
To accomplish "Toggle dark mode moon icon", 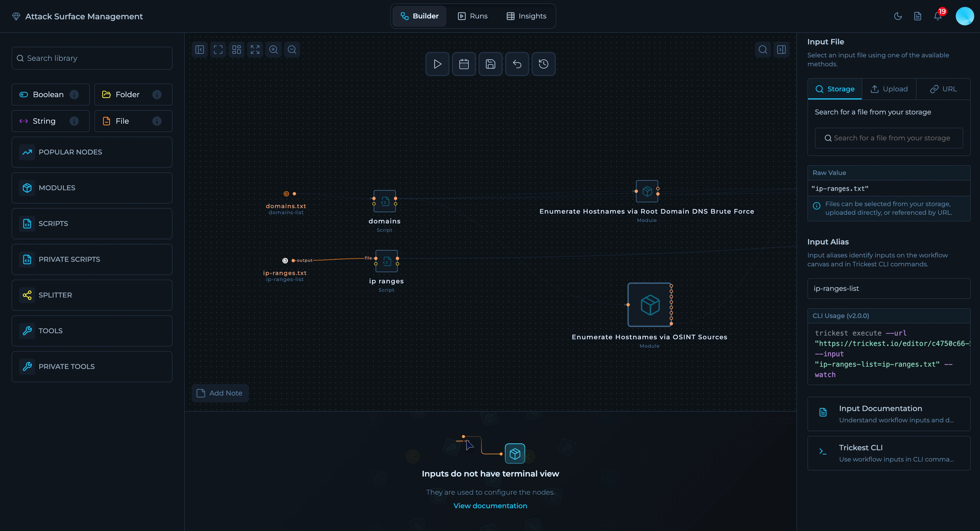I will (898, 16).
